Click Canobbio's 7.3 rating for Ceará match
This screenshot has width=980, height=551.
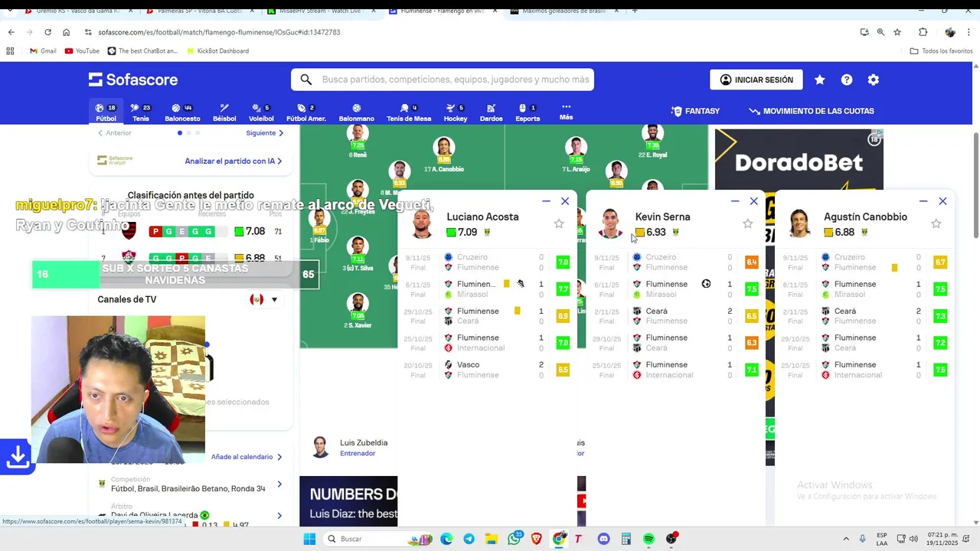point(940,316)
